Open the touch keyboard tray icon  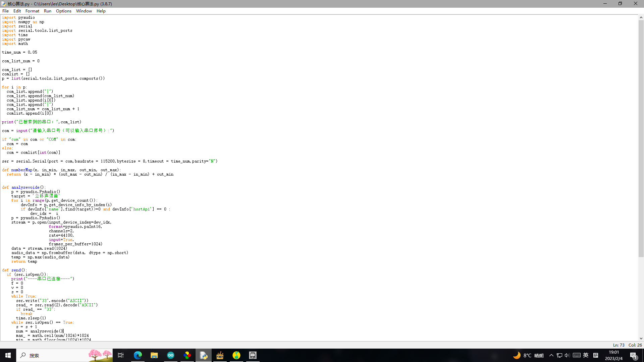[x=577, y=355]
